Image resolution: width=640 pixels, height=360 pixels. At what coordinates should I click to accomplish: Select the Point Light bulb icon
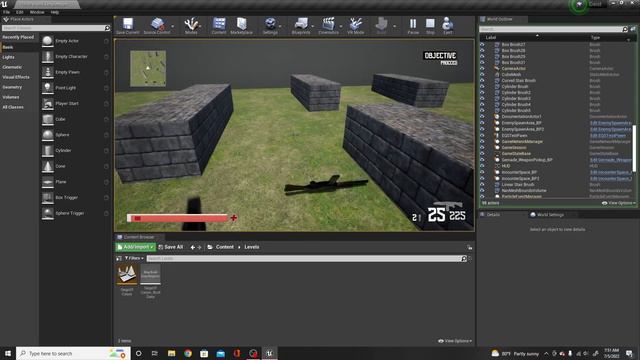[x=48, y=88]
